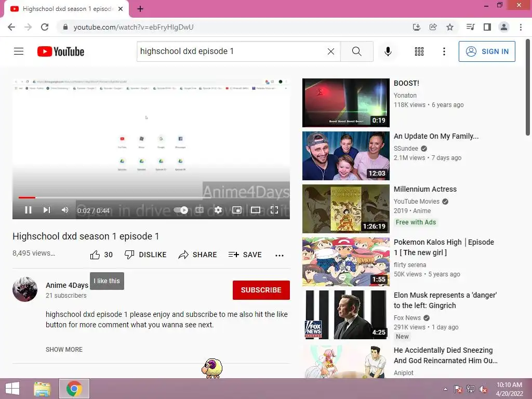532x399 pixels.
Task: Open Pokemon Kalos High Episode 1 video
Action: point(444,247)
